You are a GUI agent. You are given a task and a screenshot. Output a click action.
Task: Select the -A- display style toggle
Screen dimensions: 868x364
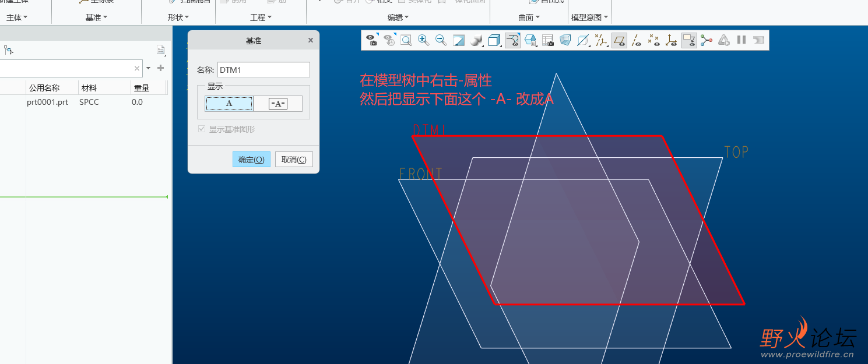click(x=278, y=103)
